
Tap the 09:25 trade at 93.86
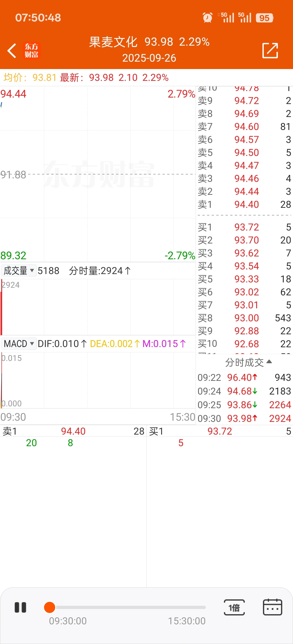[x=244, y=405]
